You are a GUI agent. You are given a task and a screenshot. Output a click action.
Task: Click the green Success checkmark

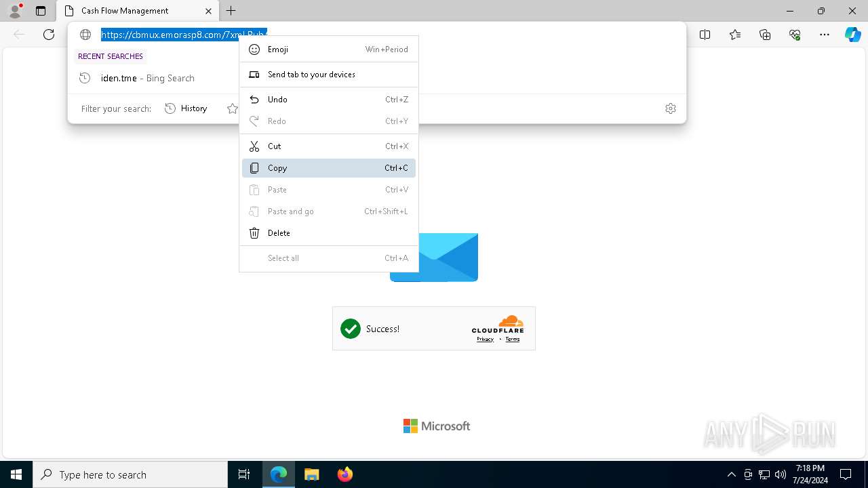tap(351, 329)
